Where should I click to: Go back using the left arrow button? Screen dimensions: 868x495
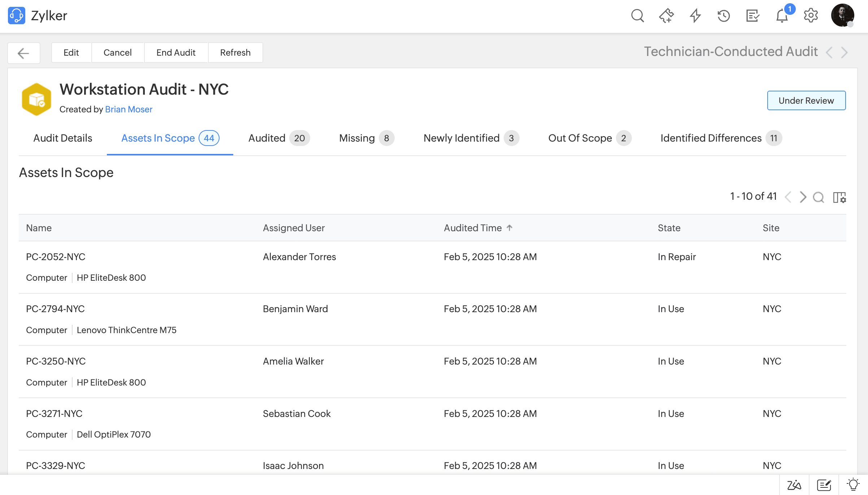pos(24,53)
